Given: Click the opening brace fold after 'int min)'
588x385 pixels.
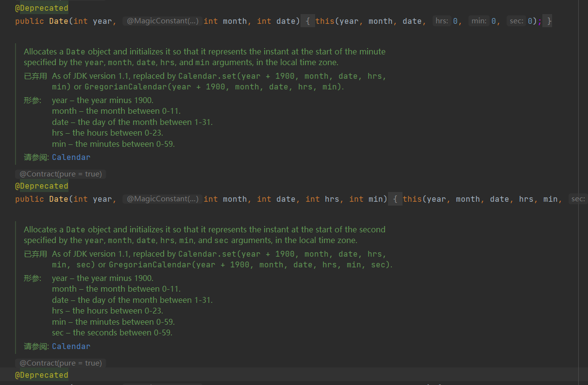Looking at the screenshot, I should (x=395, y=199).
